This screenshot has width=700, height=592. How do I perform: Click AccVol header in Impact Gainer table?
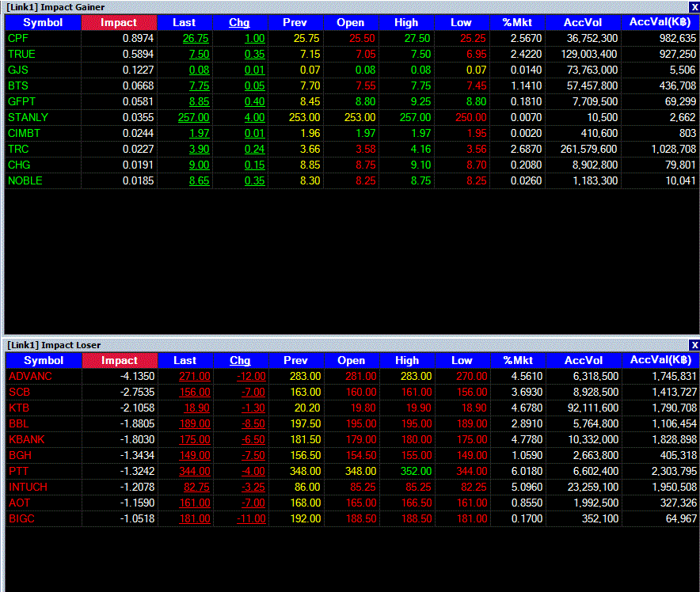tap(583, 23)
